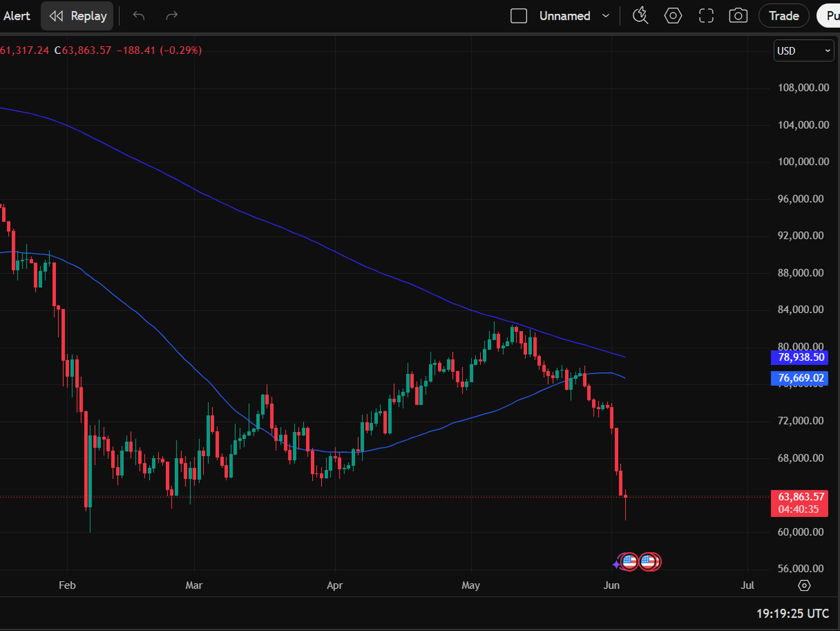Click the close value C63,863.57 in legend
Viewport: 840px width, 631px height.
click(x=83, y=50)
